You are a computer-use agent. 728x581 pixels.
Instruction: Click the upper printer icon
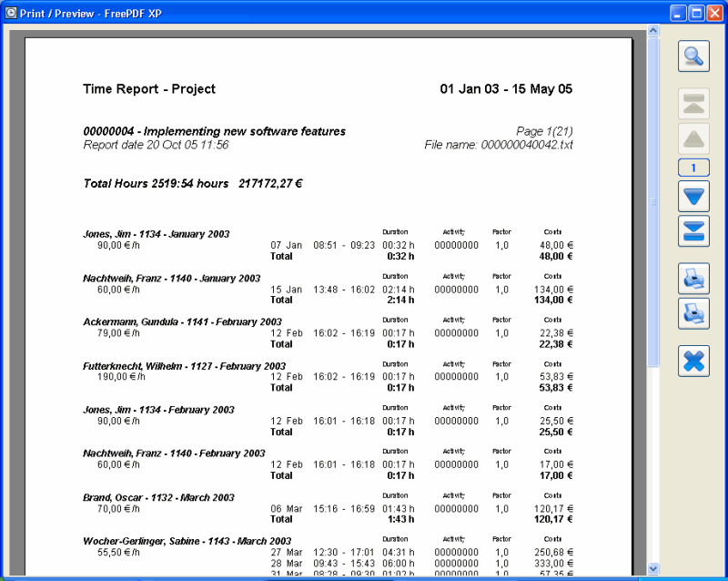[693, 278]
